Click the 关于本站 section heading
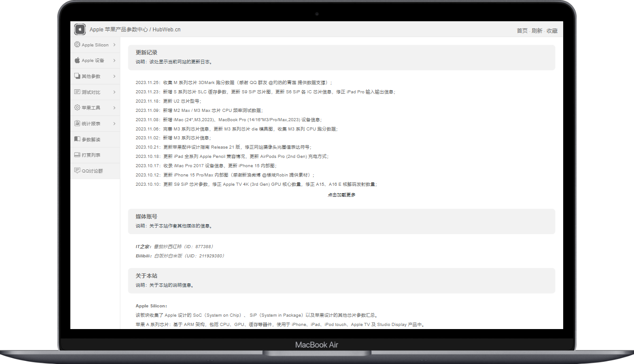Screen dimensions: 634x364 click(x=146, y=276)
